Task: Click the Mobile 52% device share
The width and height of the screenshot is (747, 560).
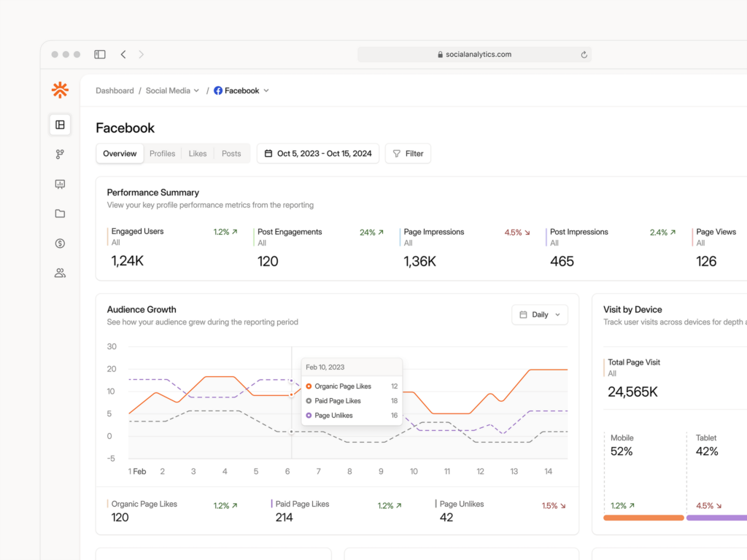Action: pos(622,451)
